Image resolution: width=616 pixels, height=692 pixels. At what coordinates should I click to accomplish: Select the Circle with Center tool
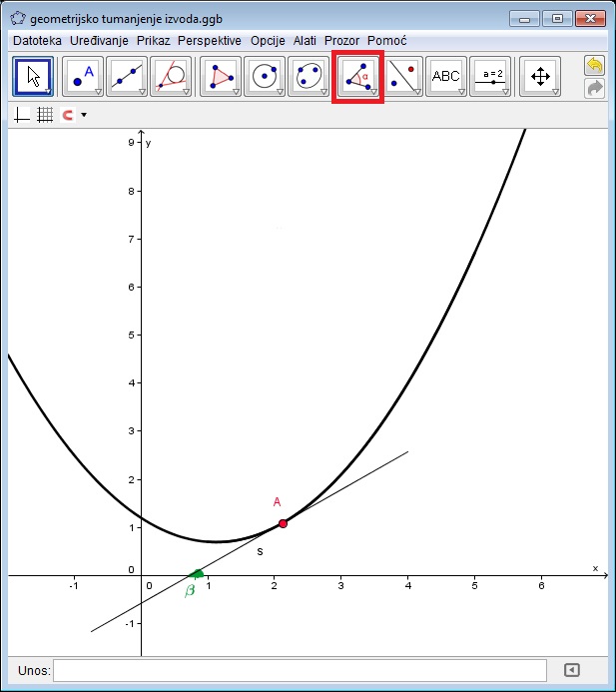265,76
